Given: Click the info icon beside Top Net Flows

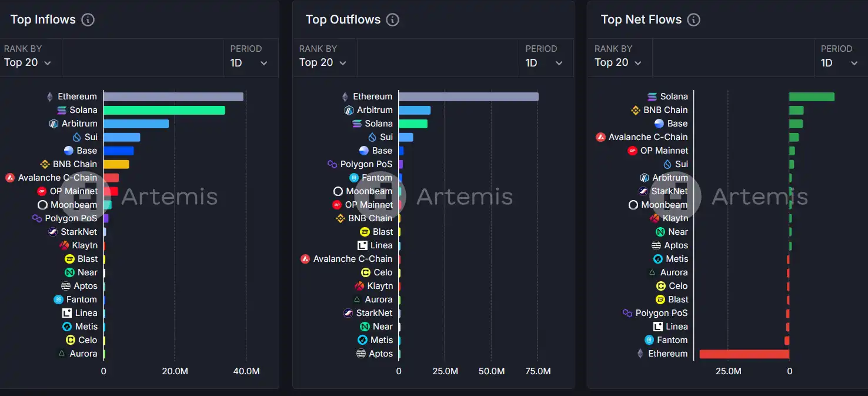Looking at the screenshot, I should click(x=694, y=19).
